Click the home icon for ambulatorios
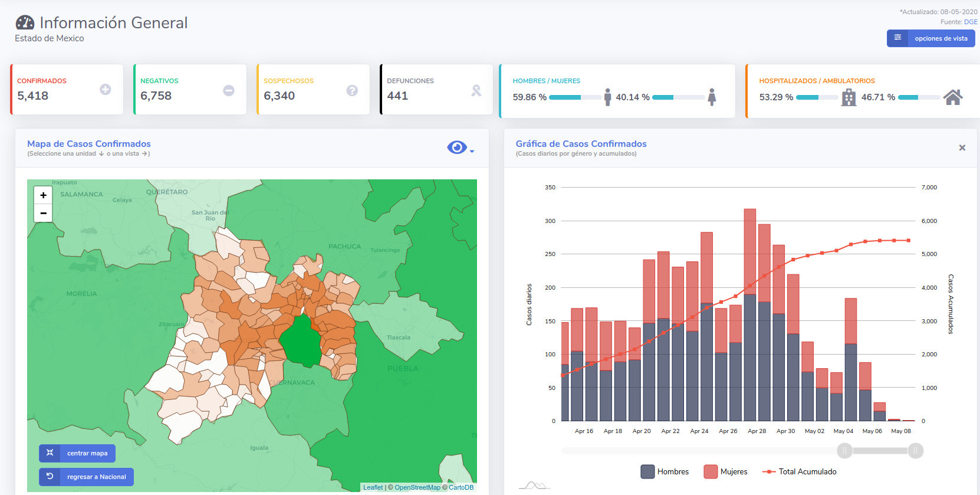Image resolution: width=980 pixels, height=495 pixels. (952, 97)
